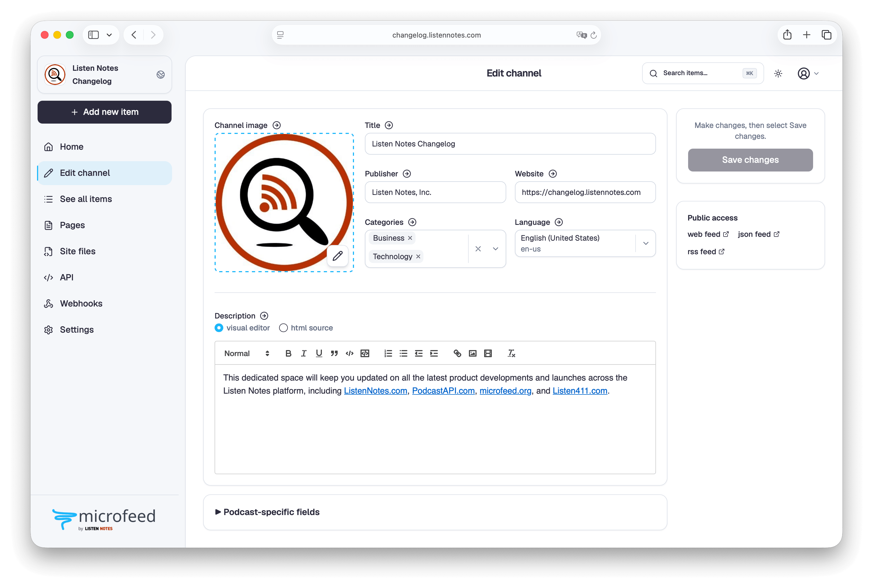Reload the page in Safari
This screenshot has width=873, height=588.
click(593, 35)
